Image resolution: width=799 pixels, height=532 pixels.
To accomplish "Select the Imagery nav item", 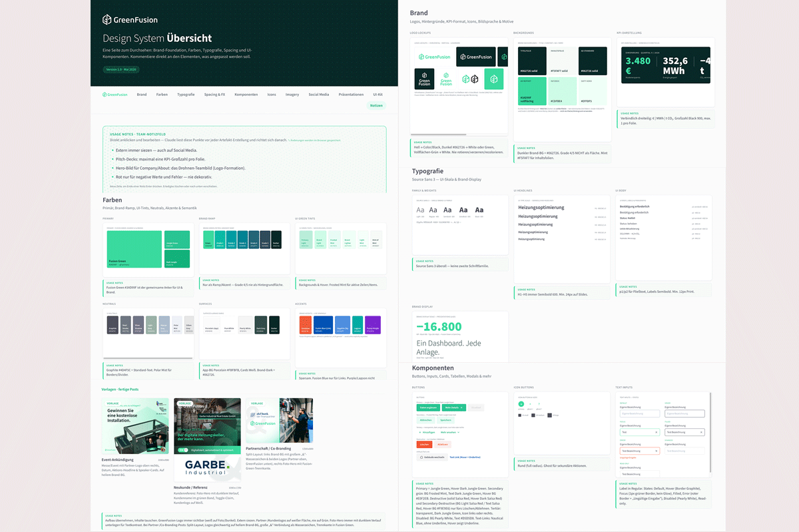I will [292, 95].
